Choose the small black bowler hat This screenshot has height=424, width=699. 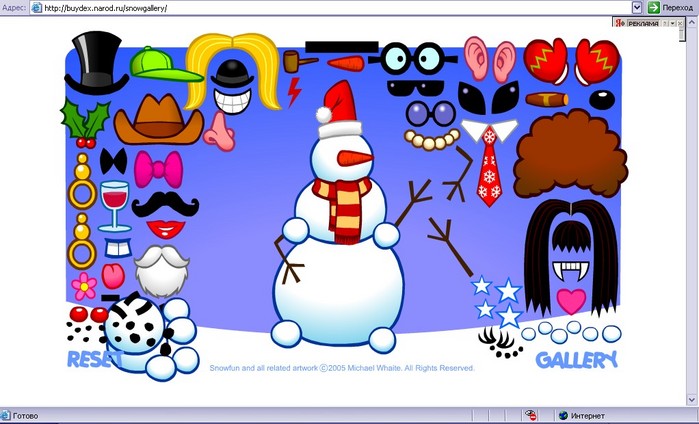coord(232,74)
